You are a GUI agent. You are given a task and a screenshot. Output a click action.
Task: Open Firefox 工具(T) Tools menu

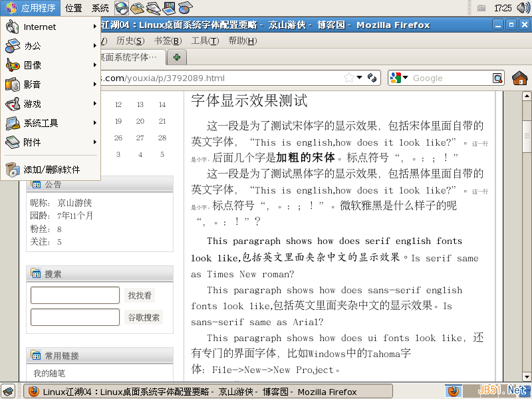click(x=205, y=41)
